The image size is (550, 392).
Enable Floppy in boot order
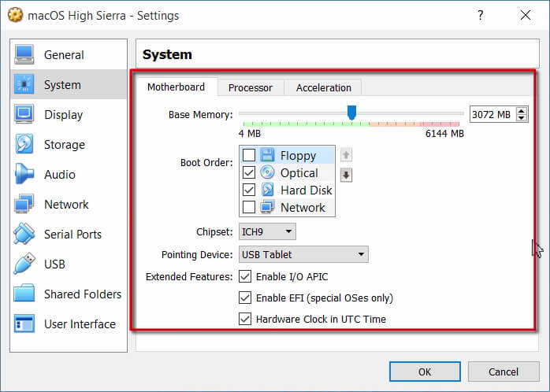pos(249,156)
